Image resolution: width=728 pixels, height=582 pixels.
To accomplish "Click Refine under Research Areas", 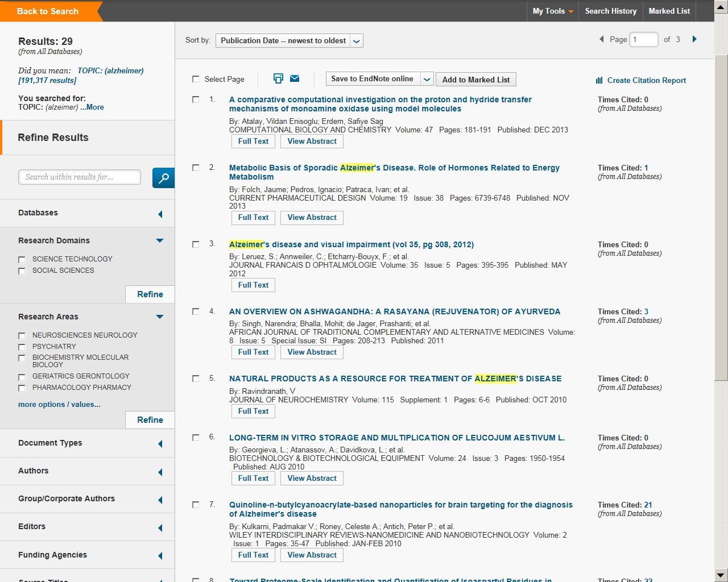I will point(150,420).
